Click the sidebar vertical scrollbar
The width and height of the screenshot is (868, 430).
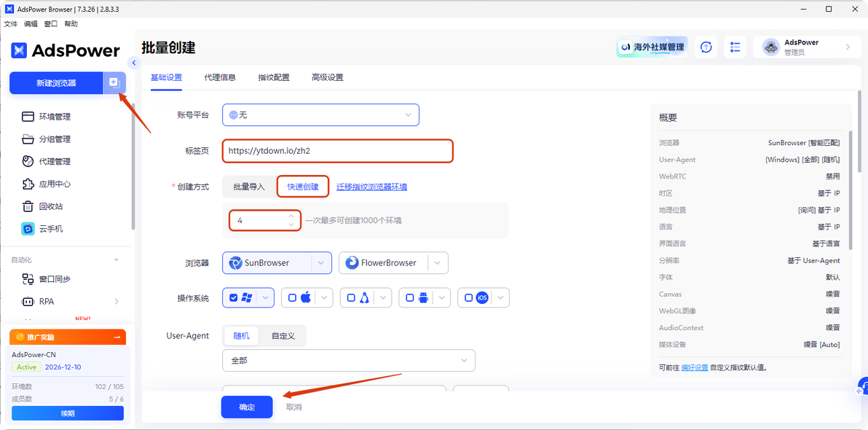tap(132, 166)
